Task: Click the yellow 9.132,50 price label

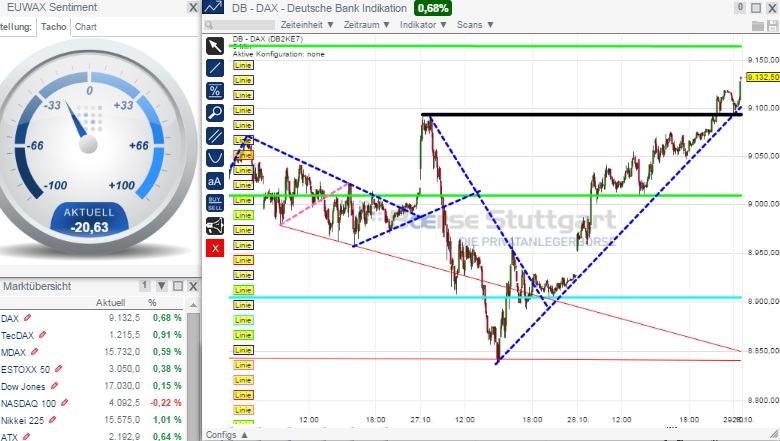Action: [763, 77]
